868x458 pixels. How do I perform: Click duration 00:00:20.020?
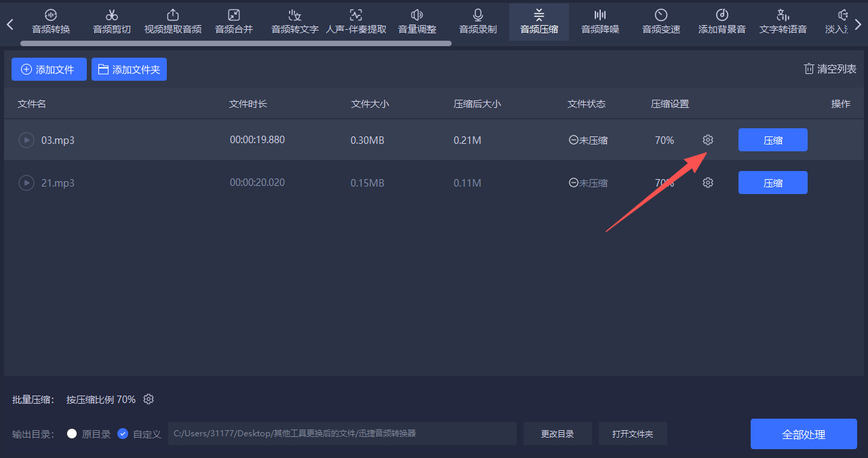(257, 183)
